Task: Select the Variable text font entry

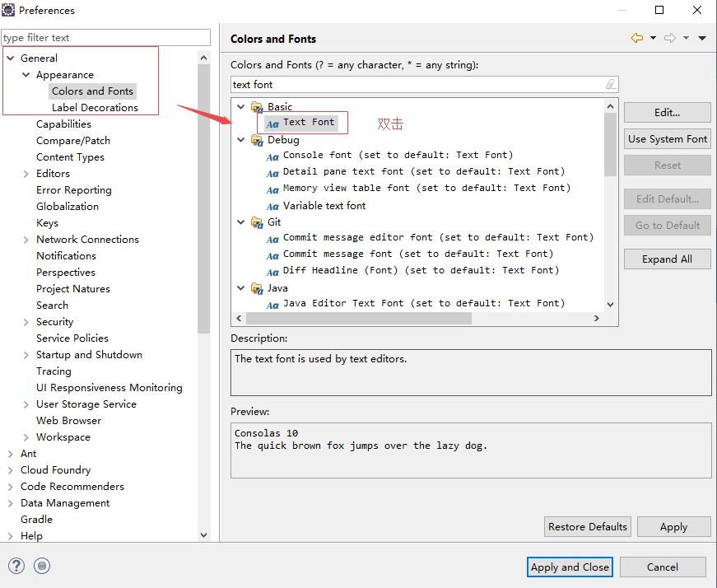Action: tap(324, 206)
